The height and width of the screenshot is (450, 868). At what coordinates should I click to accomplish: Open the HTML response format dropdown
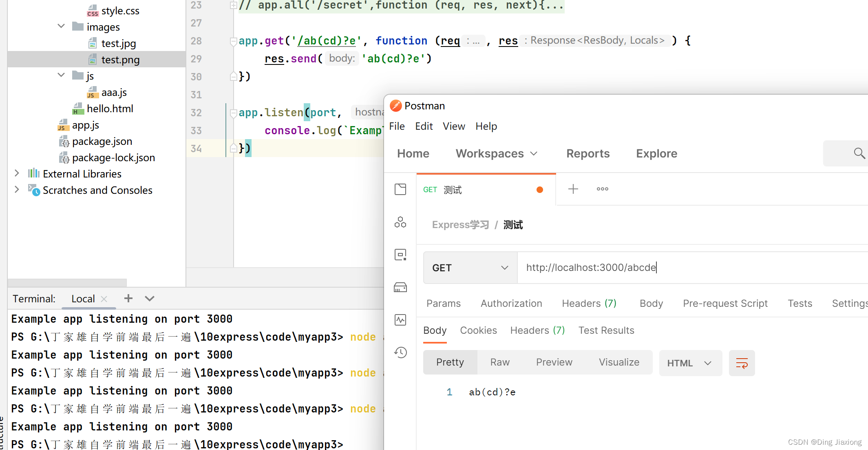pos(690,363)
